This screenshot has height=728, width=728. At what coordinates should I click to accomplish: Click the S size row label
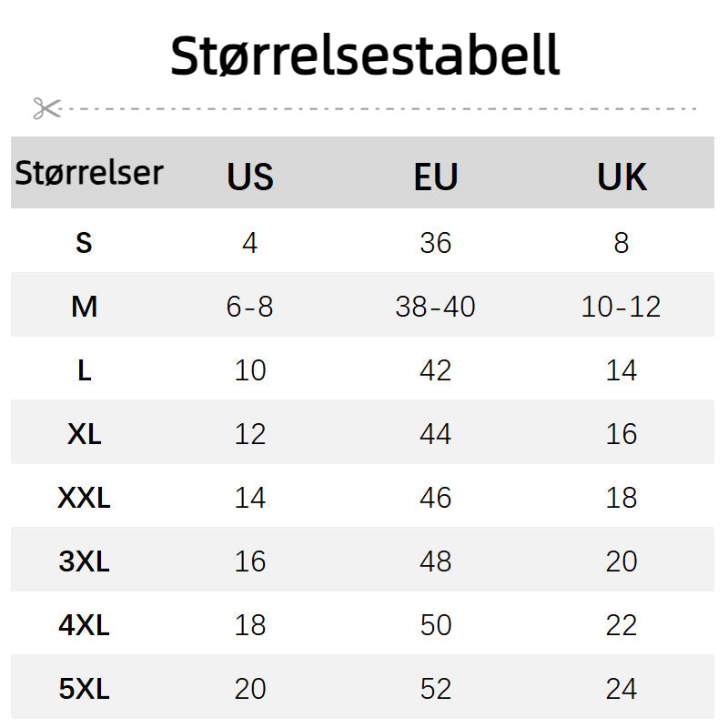tap(84, 243)
